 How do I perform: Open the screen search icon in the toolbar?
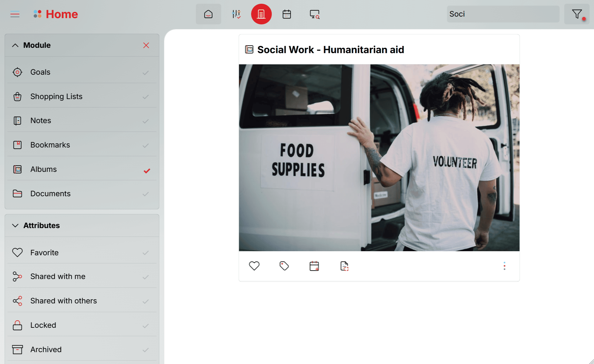click(x=314, y=14)
